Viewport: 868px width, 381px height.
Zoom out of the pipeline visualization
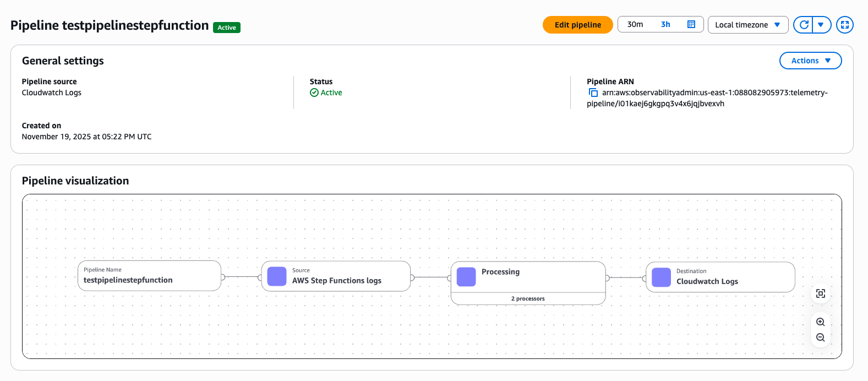pyautogui.click(x=820, y=338)
